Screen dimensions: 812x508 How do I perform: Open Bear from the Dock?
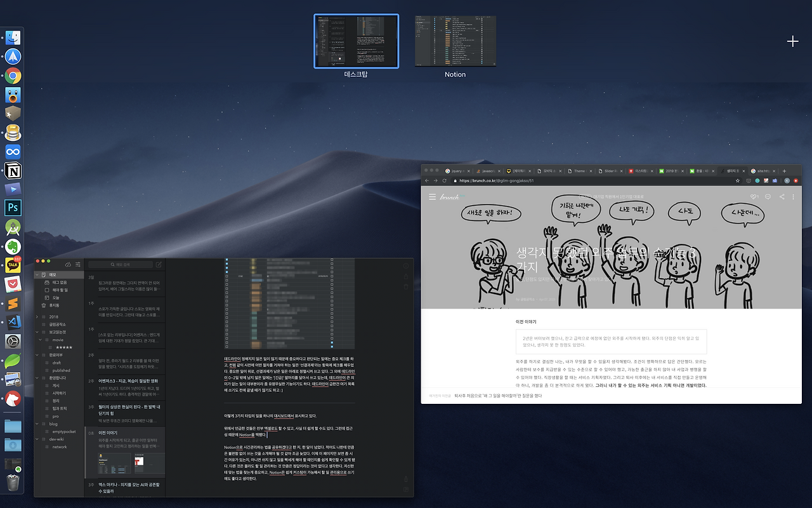coord(13,399)
